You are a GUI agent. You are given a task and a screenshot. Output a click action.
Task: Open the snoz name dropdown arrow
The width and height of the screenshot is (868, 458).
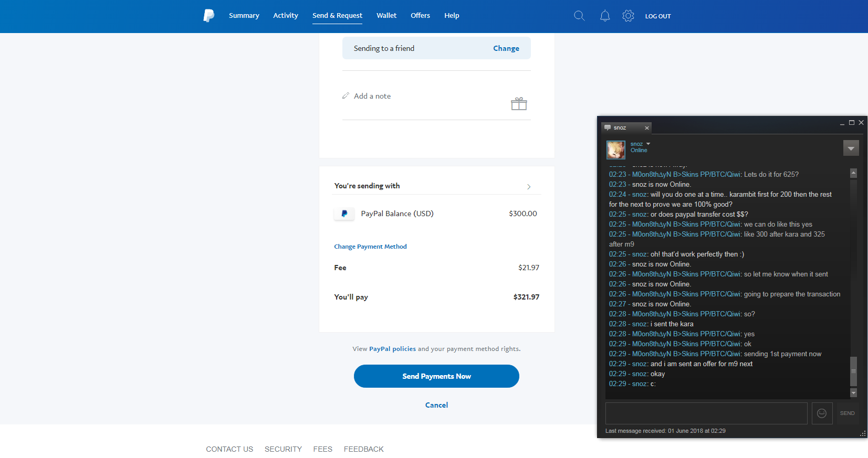648,144
